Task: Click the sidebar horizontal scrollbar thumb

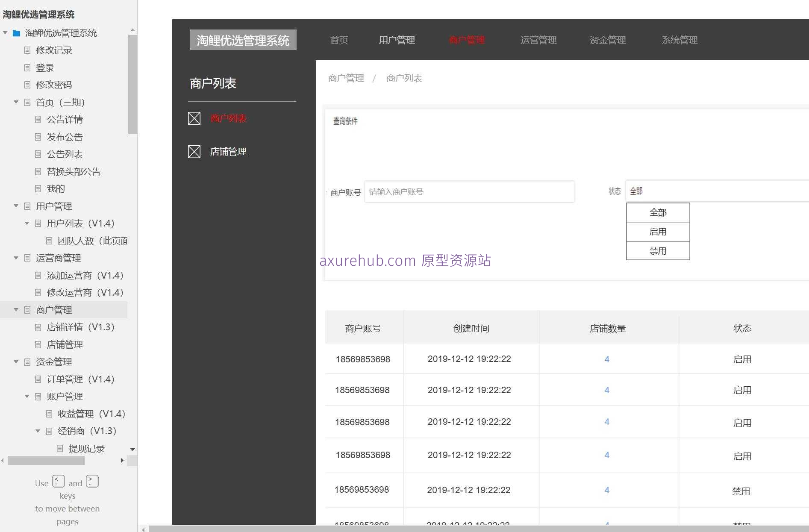Action: pos(46,461)
